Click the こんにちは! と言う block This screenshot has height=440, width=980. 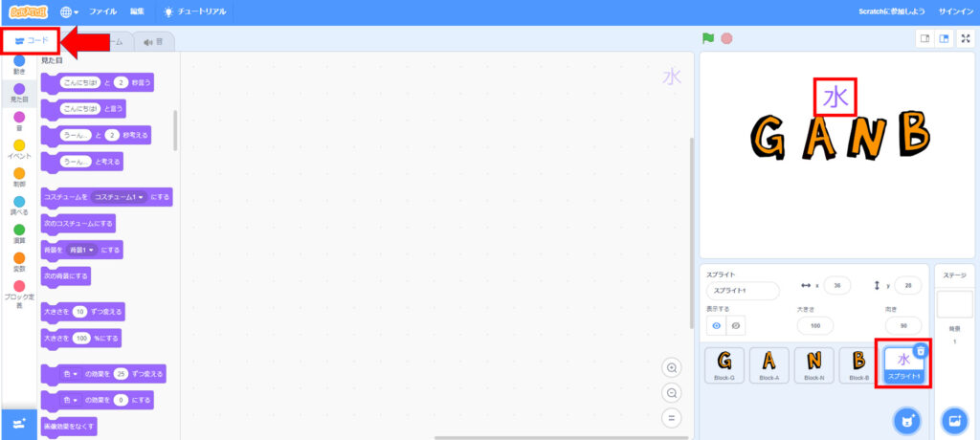click(x=84, y=109)
